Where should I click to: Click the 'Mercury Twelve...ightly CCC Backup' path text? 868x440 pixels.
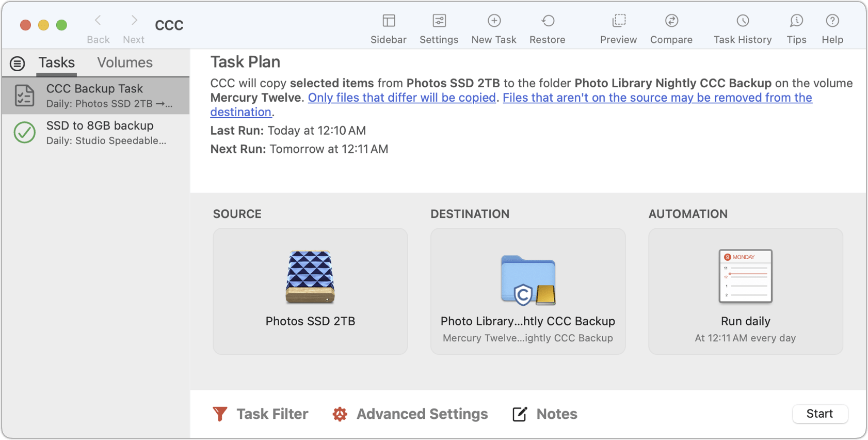point(528,338)
